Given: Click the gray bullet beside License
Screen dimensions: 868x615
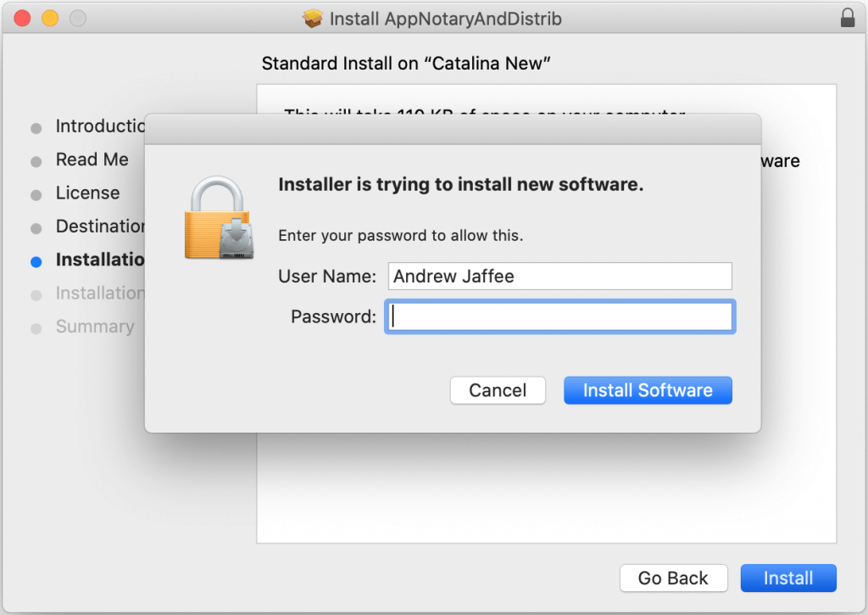Looking at the screenshot, I should tap(36, 195).
